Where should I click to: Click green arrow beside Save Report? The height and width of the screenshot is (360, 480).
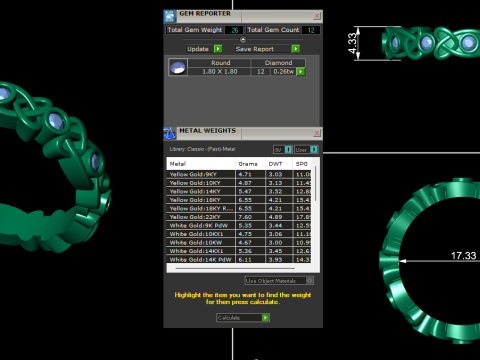(x=295, y=49)
